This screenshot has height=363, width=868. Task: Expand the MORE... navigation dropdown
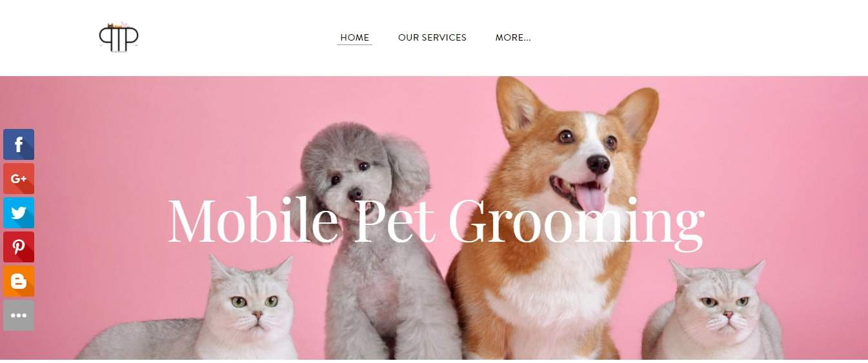click(513, 37)
